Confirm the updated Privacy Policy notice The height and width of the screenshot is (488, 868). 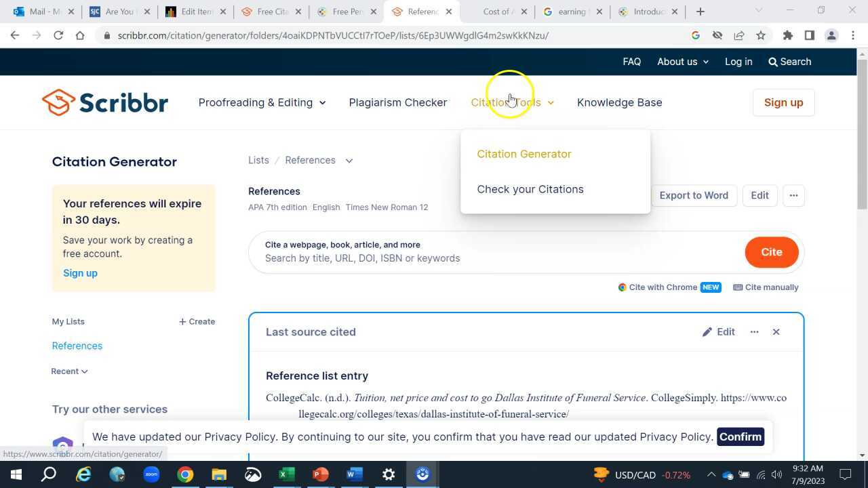pyautogui.click(x=741, y=436)
